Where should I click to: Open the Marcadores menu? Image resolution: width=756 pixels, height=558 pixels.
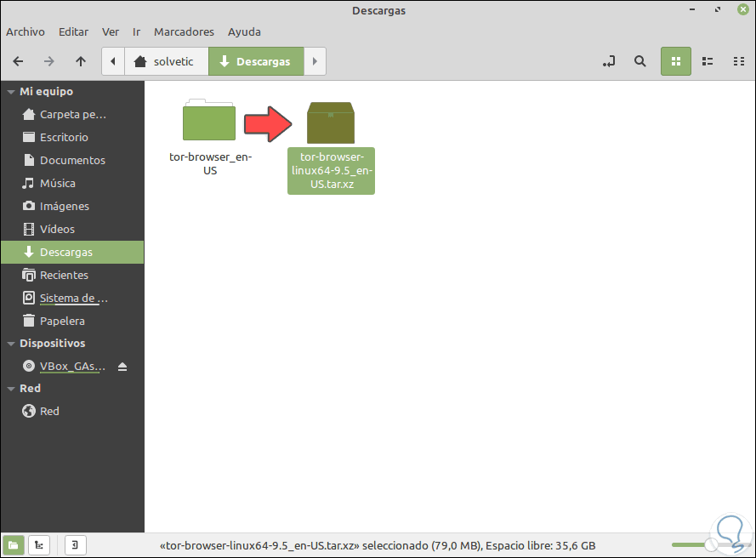pyautogui.click(x=185, y=31)
